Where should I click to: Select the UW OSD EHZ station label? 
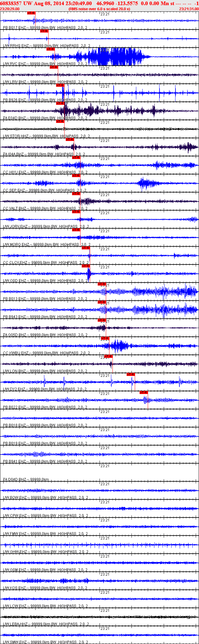[x=46, y=281]
